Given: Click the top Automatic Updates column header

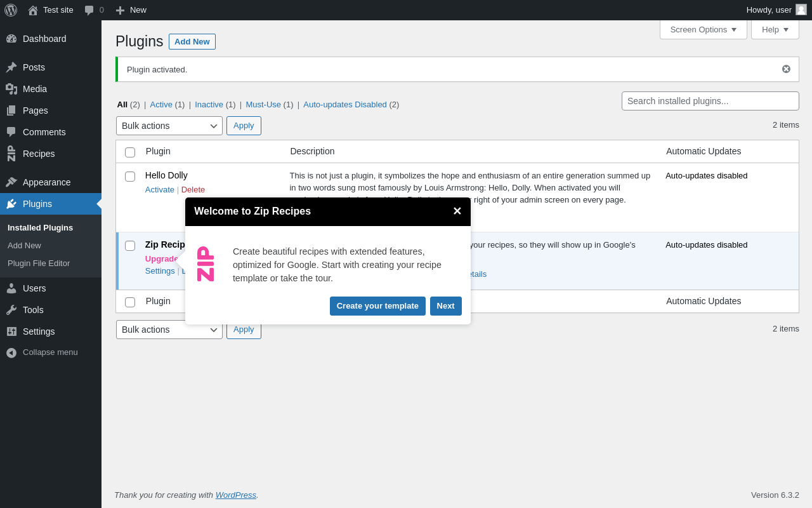Looking at the screenshot, I should (x=704, y=151).
